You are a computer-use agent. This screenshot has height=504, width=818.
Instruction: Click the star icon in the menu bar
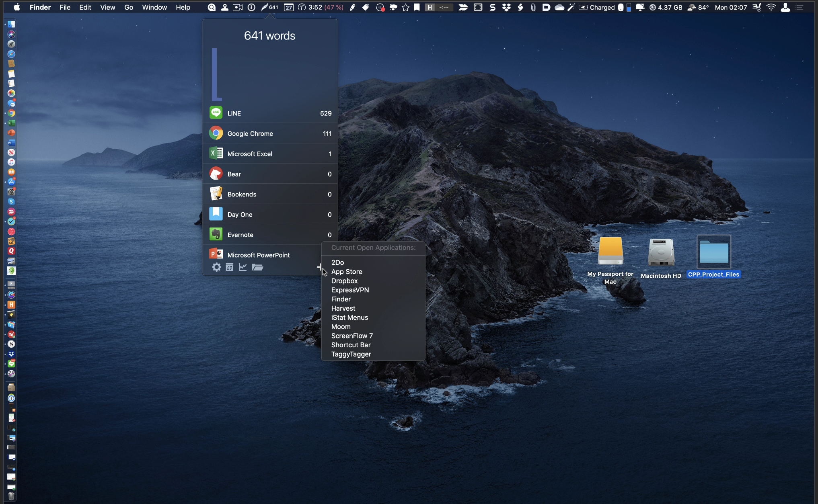click(405, 7)
